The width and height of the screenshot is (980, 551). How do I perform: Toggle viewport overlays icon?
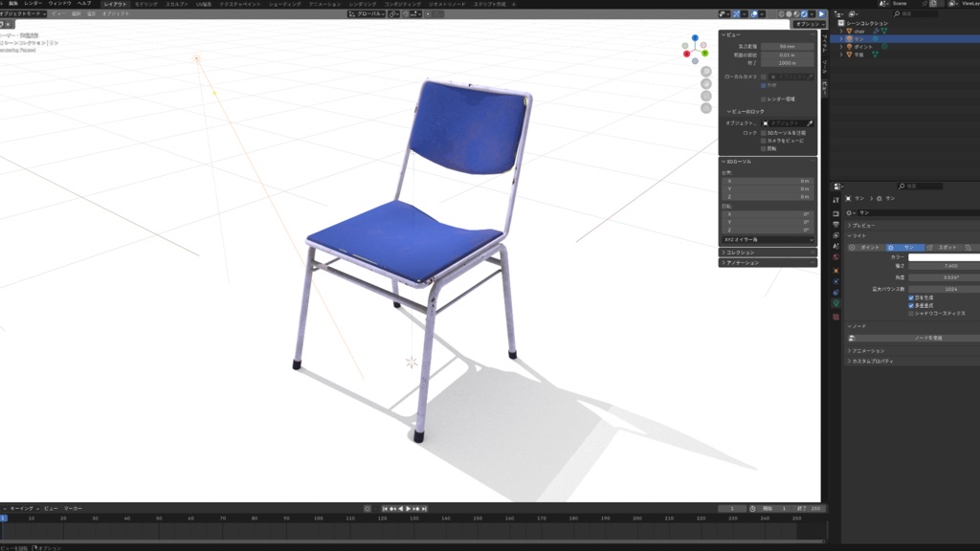754,13
